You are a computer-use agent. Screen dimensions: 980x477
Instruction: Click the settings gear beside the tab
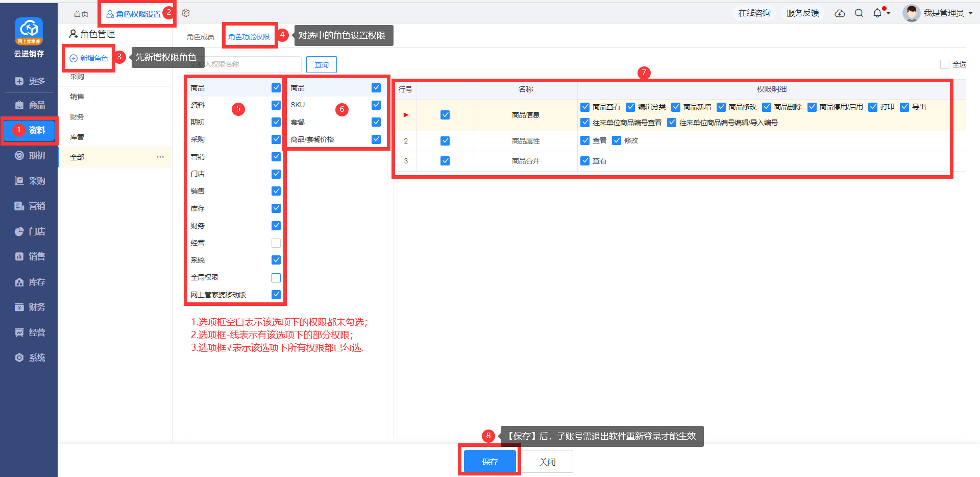tap(186, 13)
